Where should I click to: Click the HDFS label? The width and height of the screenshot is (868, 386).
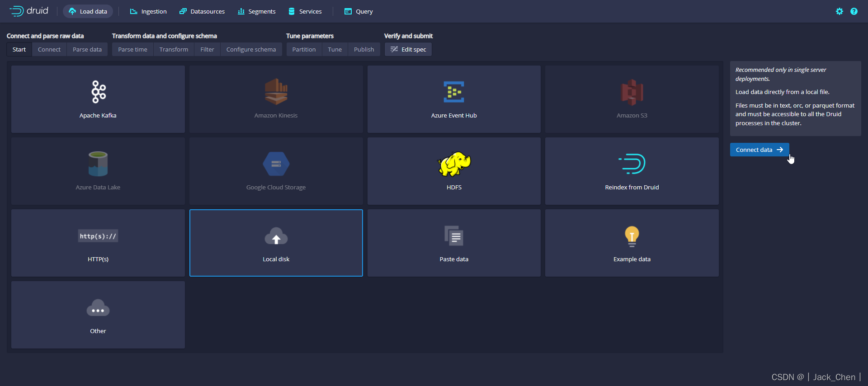click(x=454, y=188)
